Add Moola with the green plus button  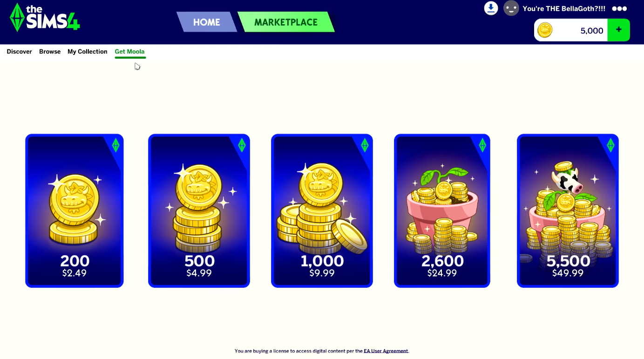tap(618, 30)
